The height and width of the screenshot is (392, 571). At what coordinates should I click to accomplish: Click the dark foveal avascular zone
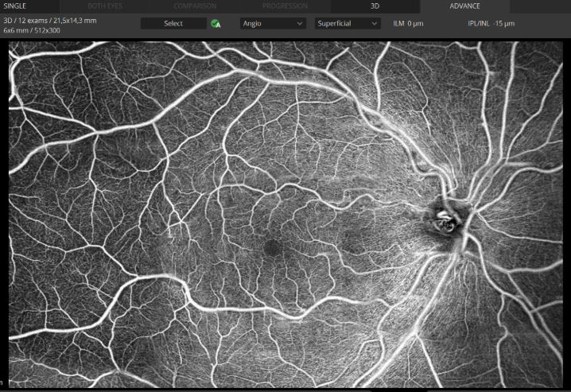tap(272, 246)
